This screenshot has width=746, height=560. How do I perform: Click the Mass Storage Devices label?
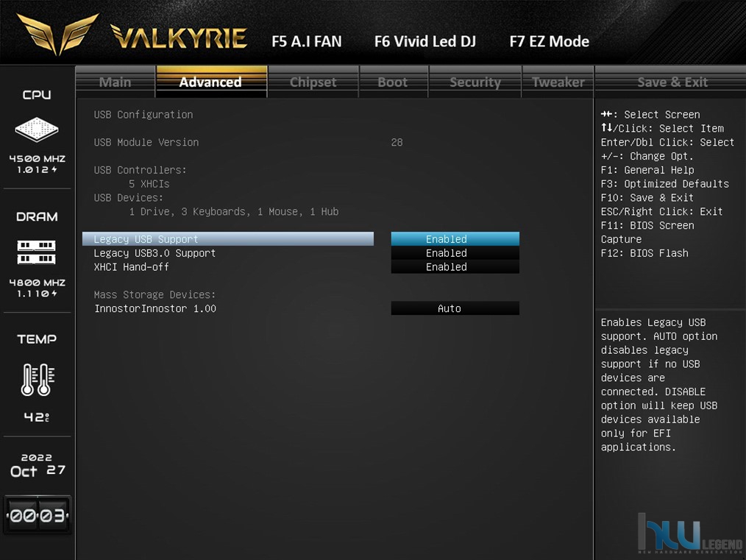pyautogui.click(x=154, y=294)
